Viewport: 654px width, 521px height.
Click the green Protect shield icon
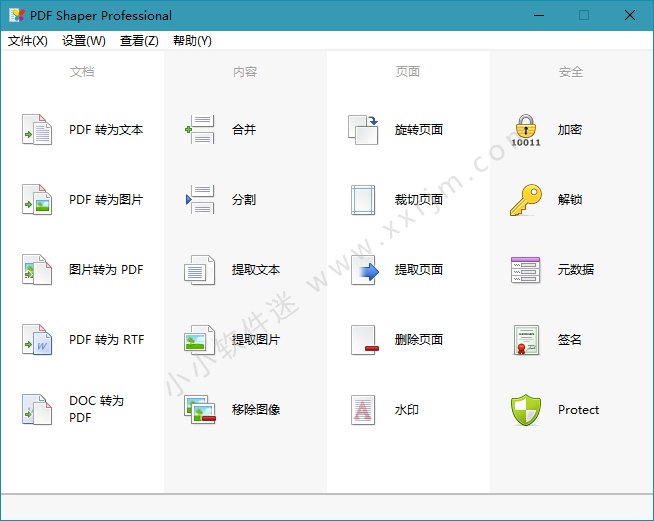pyautogui.click(x=526, y=410)
